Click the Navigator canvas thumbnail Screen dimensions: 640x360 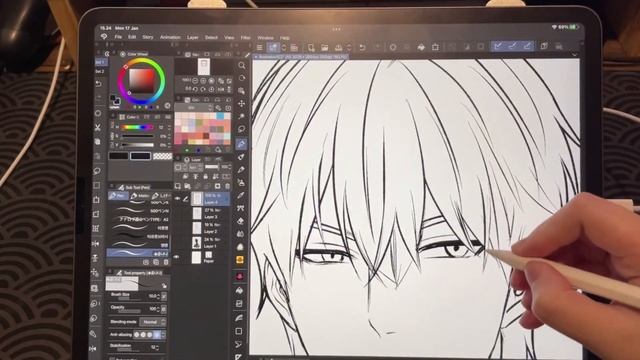[204, 66]
